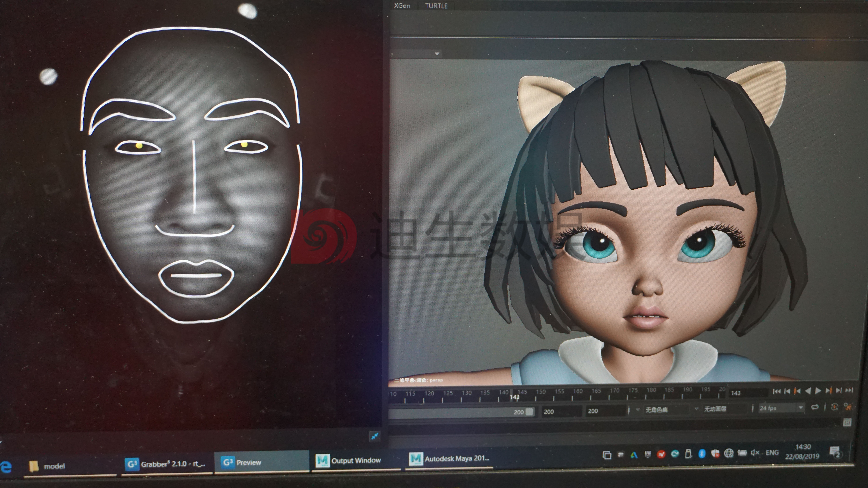Click the range slider handle at 200
Viewport: 868px width, 488px height.
(x=529, y=412)
